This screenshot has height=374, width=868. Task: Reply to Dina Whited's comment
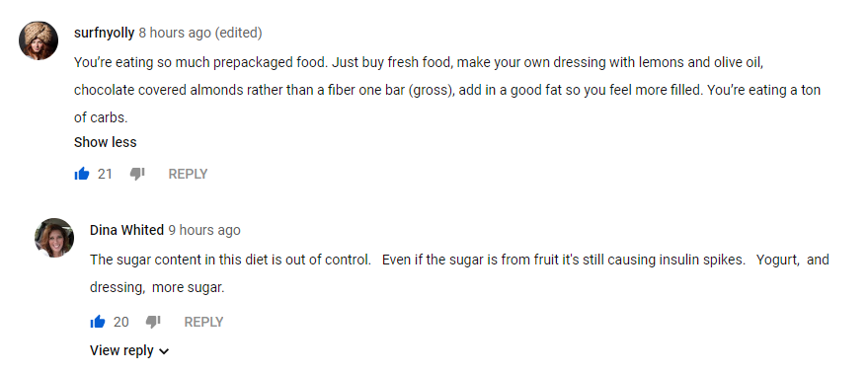(203, 322)
